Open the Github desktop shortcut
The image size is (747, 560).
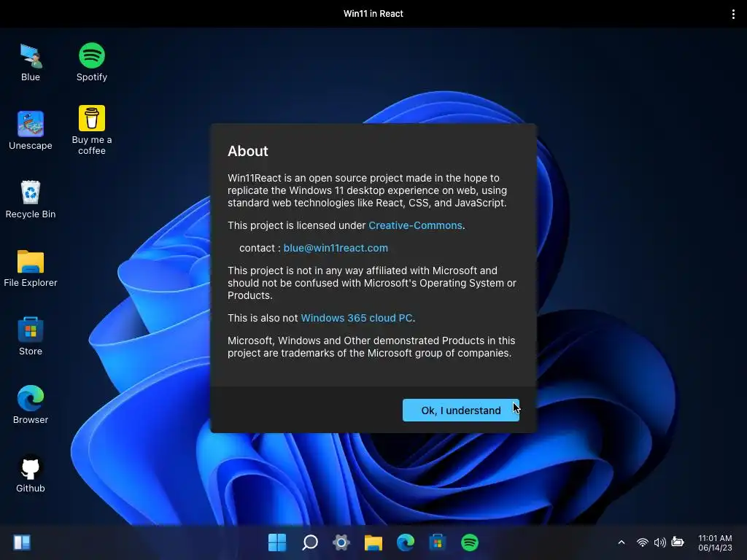[x=31, y=473]
